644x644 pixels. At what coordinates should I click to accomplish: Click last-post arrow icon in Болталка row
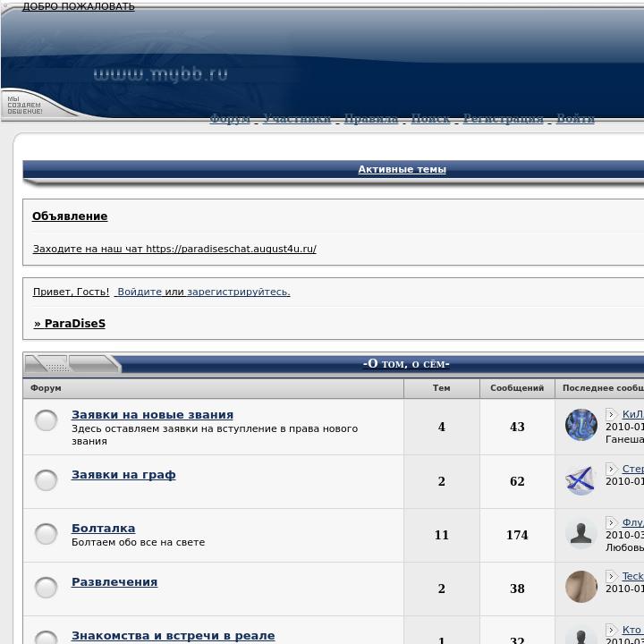[x=612, y=522]
